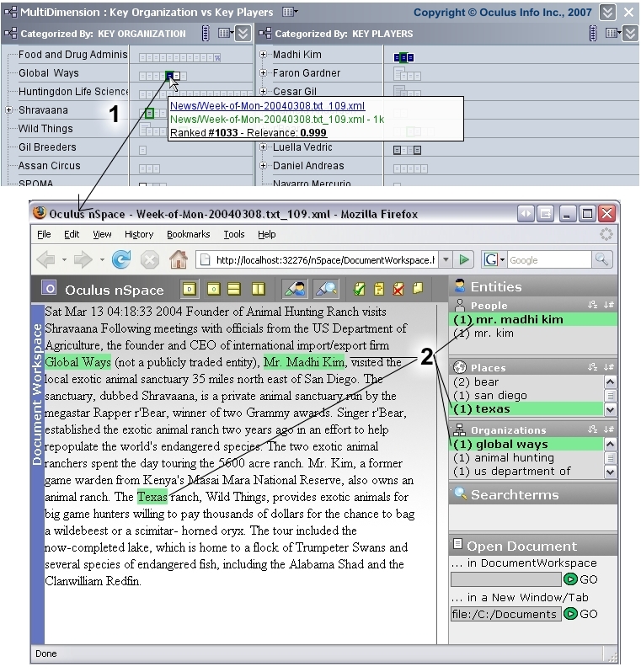Image resolution: width=641 pixels, height=672 pixels.
Task: Expand the Shravaana tree node
Action: [8, 110]
